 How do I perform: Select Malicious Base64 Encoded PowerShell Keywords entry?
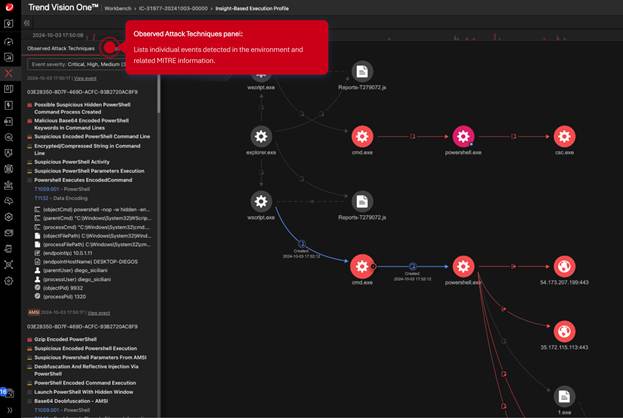(81, 124)
